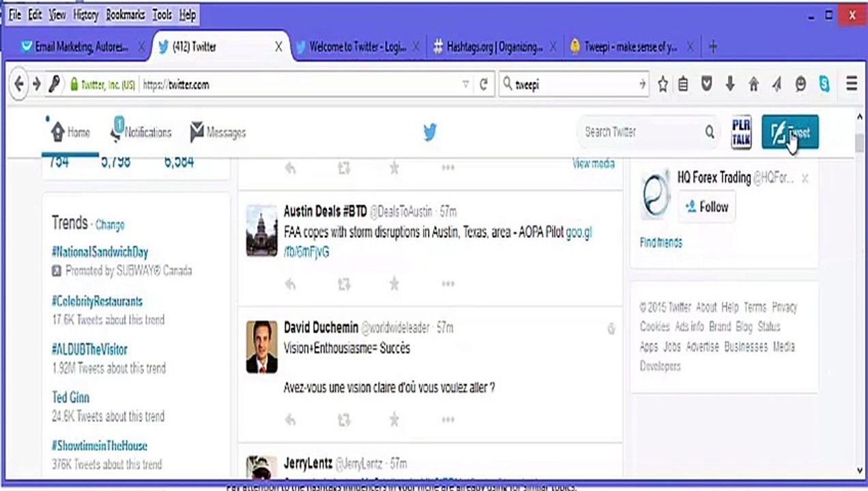Open the #ALDUBTheVisitor trend
The height and width of the screenshot is (491, 868).
pos(89,350)
